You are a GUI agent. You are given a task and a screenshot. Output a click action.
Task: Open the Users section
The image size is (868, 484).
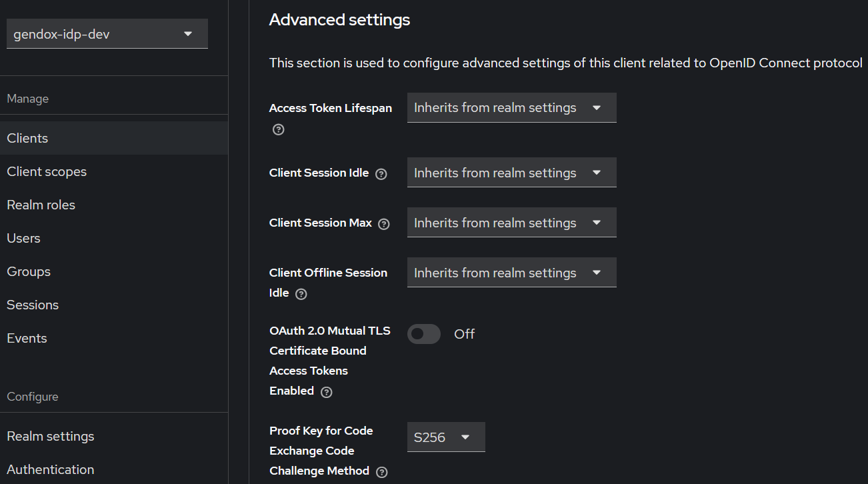23,238
